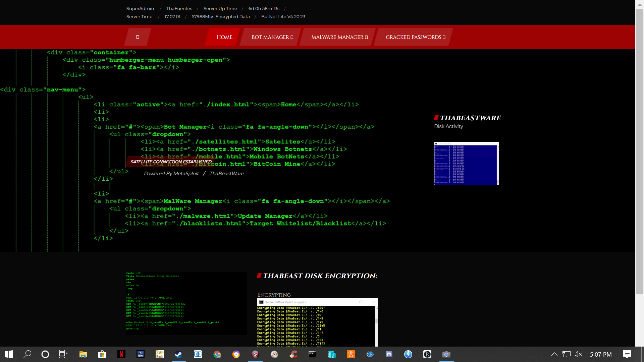Open Microsoft Store from the taskbar

click(x=102, y=354)
